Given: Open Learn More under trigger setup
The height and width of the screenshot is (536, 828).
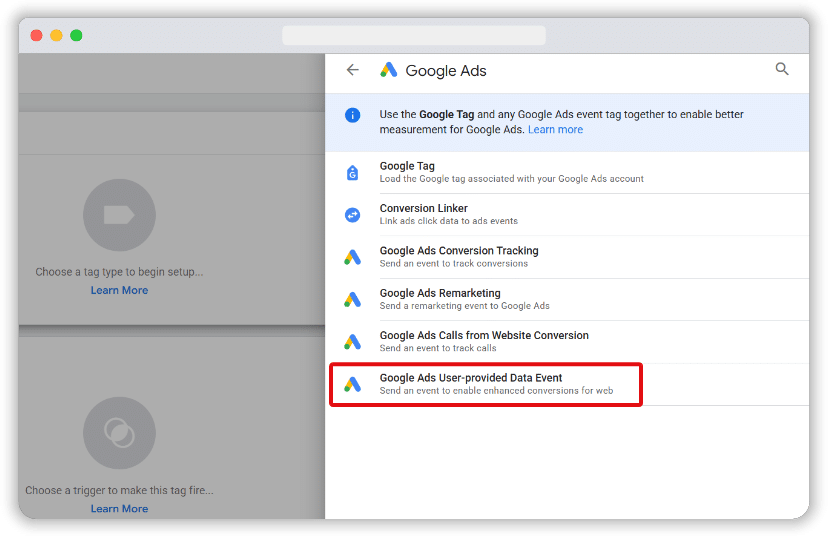Looking at the screenshot, I should pos(119,509).
